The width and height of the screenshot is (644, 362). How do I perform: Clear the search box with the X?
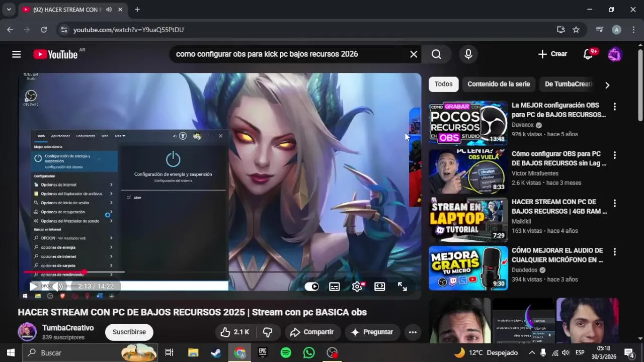point(414,54)
